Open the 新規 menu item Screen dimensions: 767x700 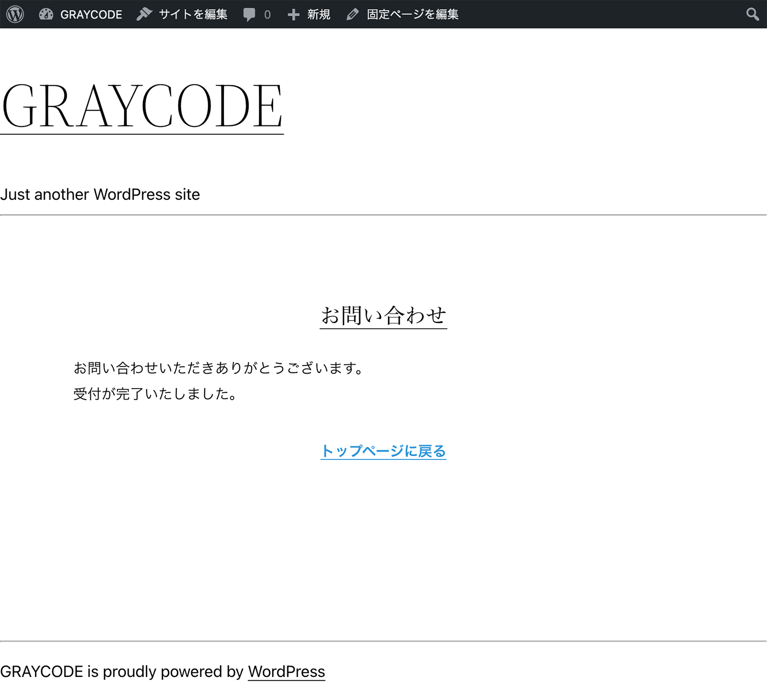pyautogui.click(x=319, y=14)
